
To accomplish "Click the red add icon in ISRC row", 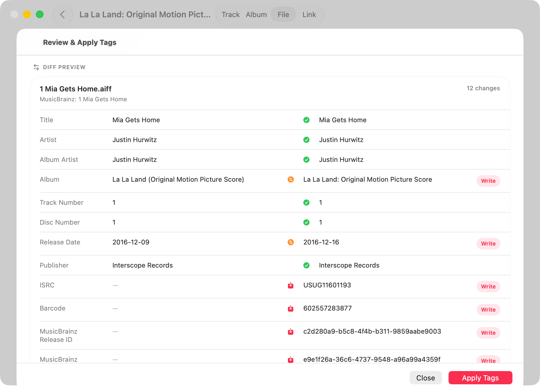I will tap(291, 285).
